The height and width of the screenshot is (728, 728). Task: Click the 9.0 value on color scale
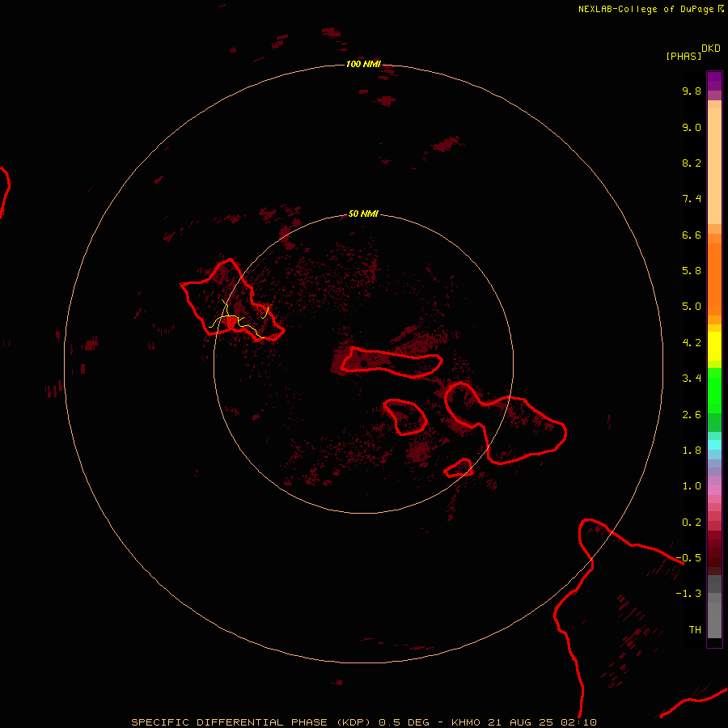click(x=692, y=127)
